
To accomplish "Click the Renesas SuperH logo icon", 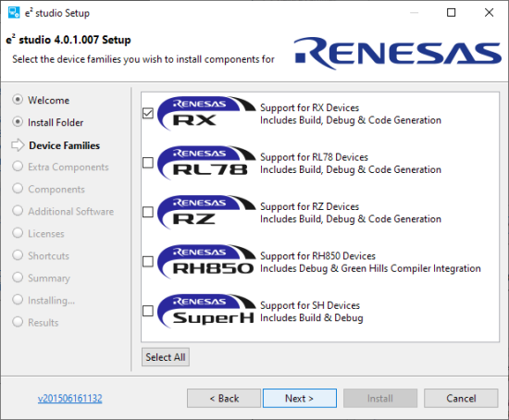I will (206, 311).
